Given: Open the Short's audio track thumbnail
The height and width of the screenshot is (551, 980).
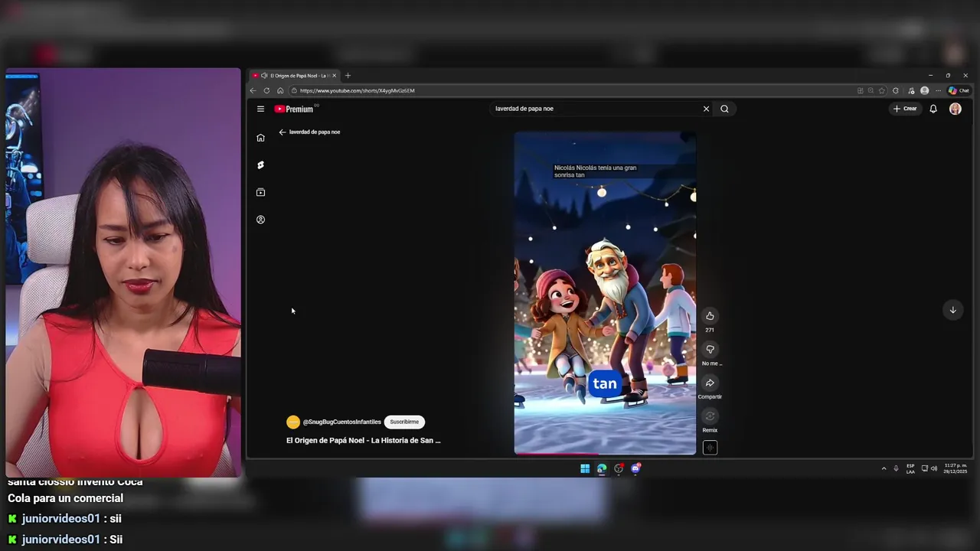Looking at the screenshot, I should [710, 448].
